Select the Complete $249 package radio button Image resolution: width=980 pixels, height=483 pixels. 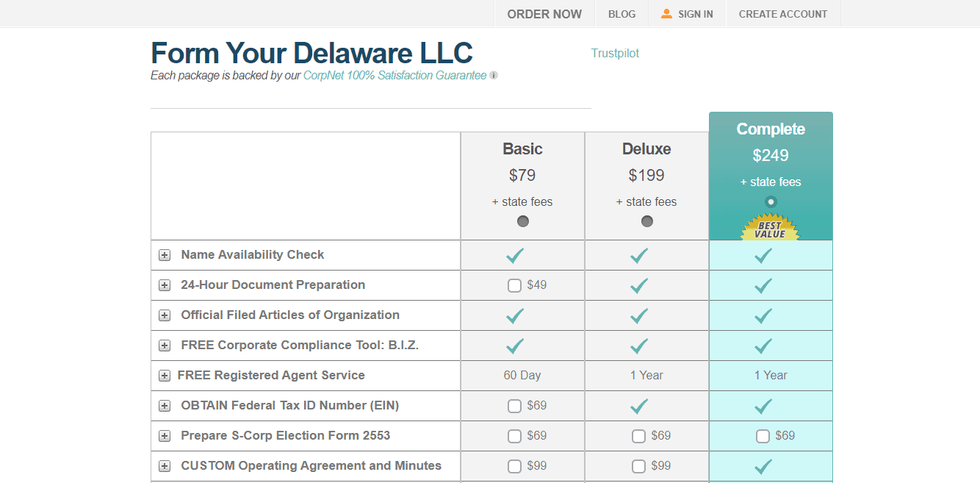click(771, 201)
